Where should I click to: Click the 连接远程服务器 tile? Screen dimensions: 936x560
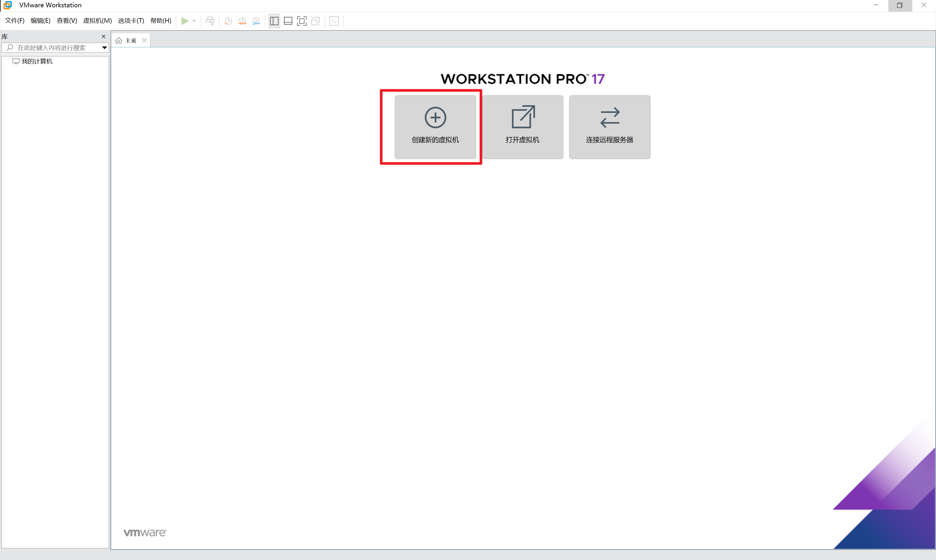point(609,127)
